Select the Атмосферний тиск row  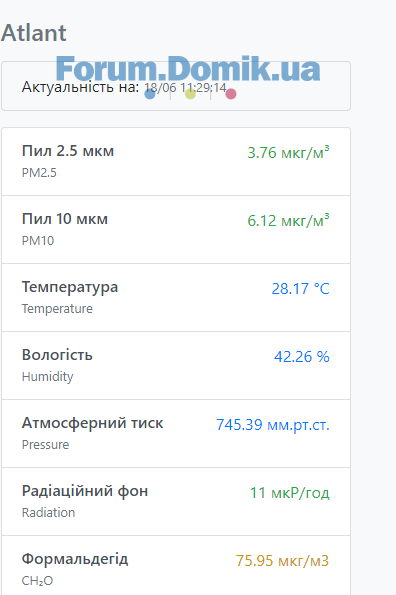point(176,433)
